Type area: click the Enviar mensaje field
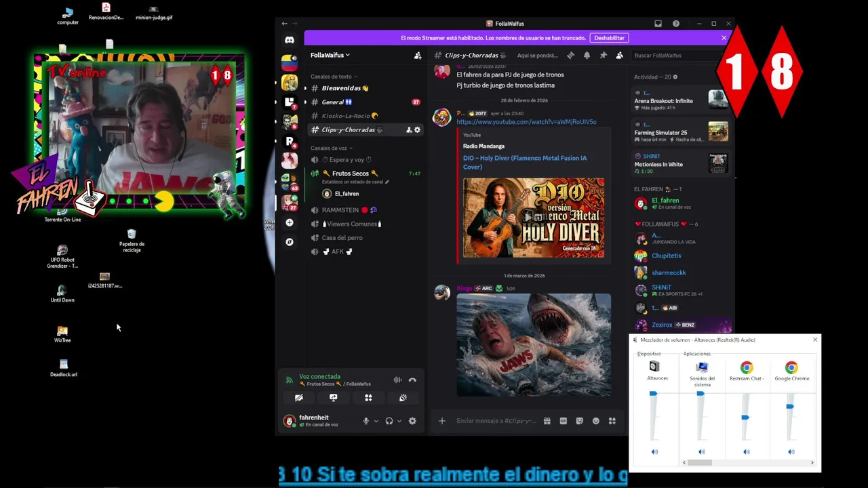The image size is (868, 488). pos(496,421)
